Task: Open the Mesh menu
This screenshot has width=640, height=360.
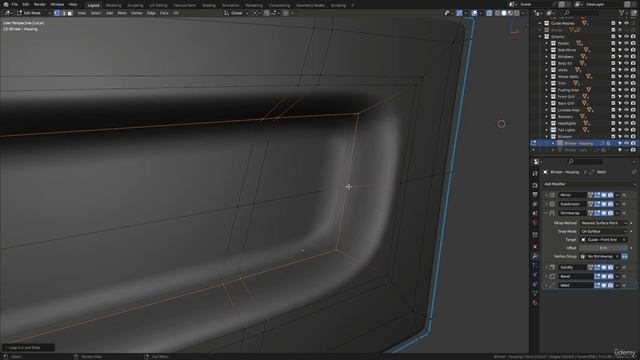Action: click(x=122, y=13)
